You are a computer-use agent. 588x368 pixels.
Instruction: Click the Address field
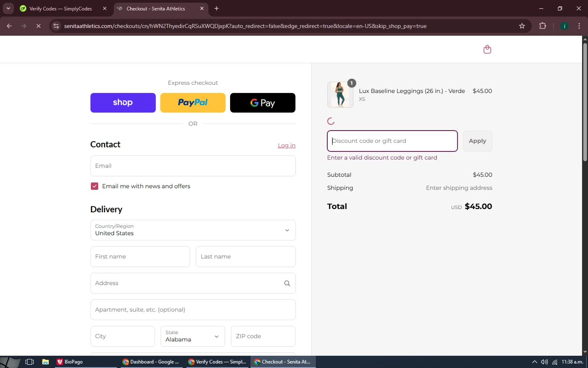point(193,283)
